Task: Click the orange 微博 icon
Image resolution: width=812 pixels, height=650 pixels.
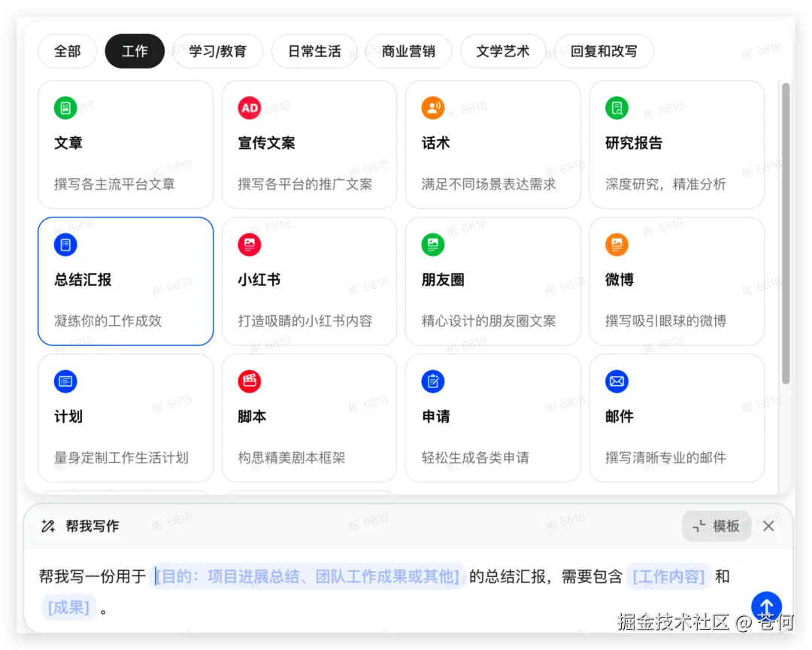Action: point(616,245)
